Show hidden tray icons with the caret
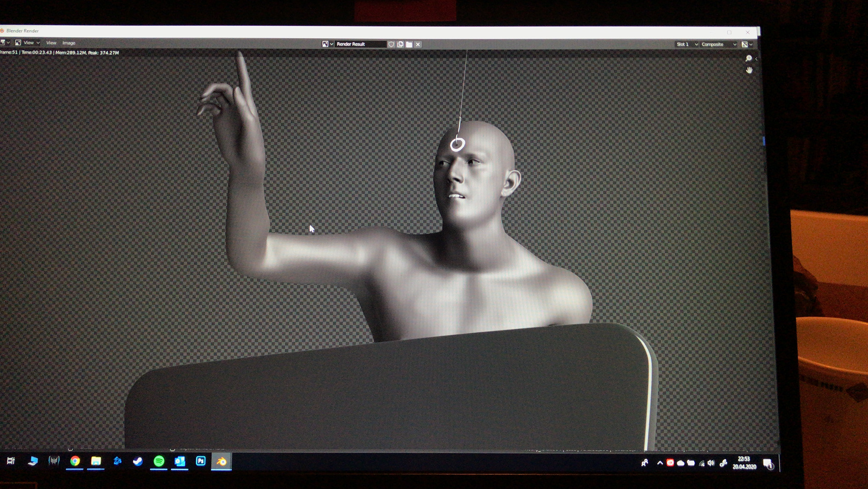 point(660,463)
